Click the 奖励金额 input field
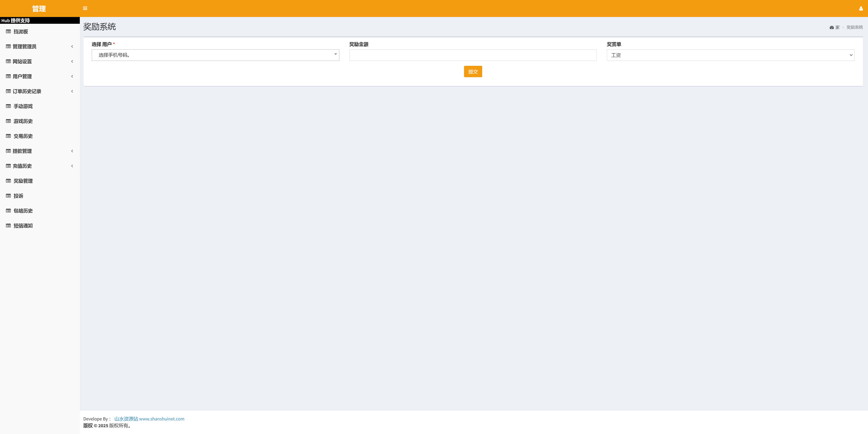This screenshot has height=434, width=868. (472, 55)
